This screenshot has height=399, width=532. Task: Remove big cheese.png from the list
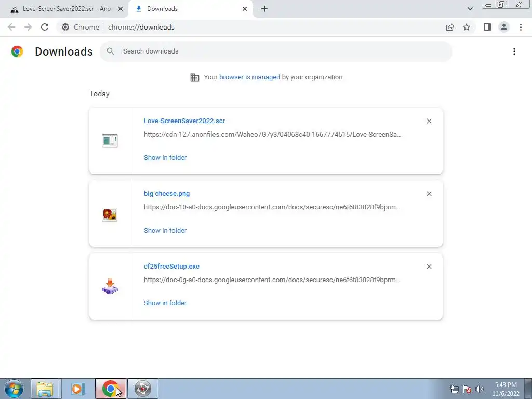[429, 194]
